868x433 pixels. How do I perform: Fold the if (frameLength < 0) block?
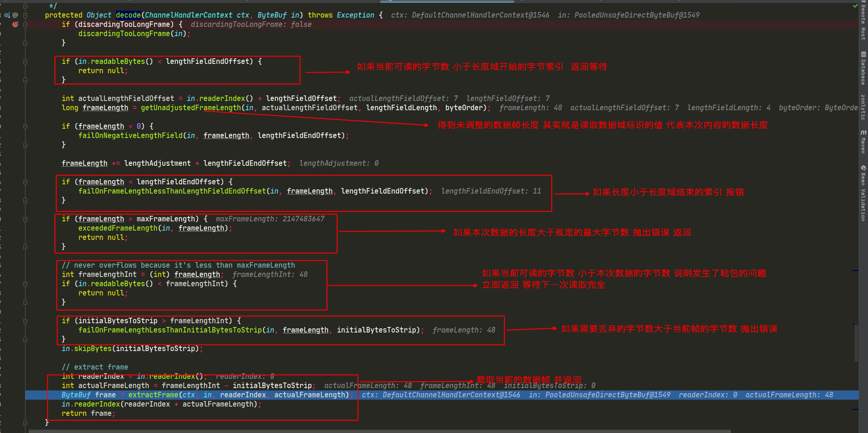pos(25,126)
